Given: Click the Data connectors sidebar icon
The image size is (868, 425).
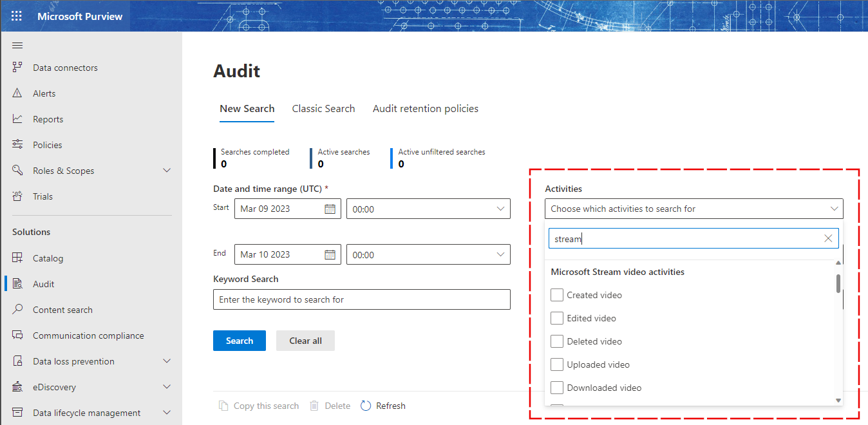Looking at the screenshot, I should pos(18,67).
